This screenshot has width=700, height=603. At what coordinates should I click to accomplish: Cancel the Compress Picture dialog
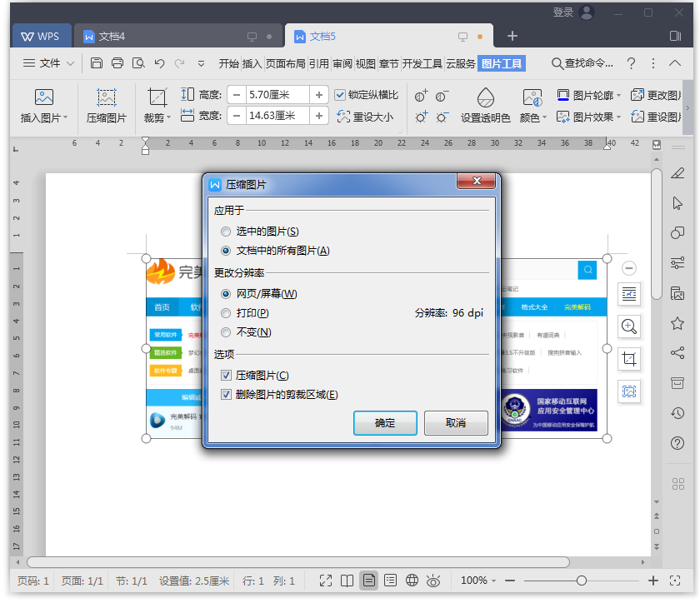click(456, 422)
